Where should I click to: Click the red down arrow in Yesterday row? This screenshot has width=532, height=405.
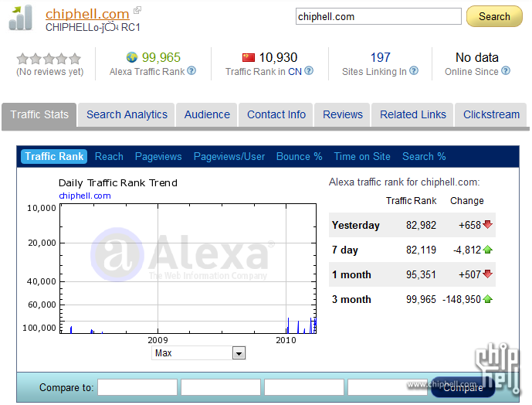tap(487, 224)
